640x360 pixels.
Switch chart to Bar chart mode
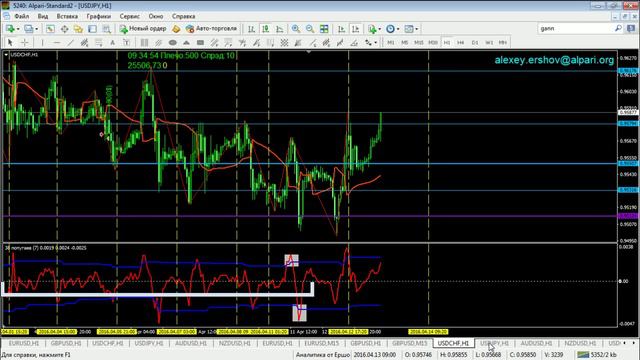pyautogui.click(x=251, y=29)
